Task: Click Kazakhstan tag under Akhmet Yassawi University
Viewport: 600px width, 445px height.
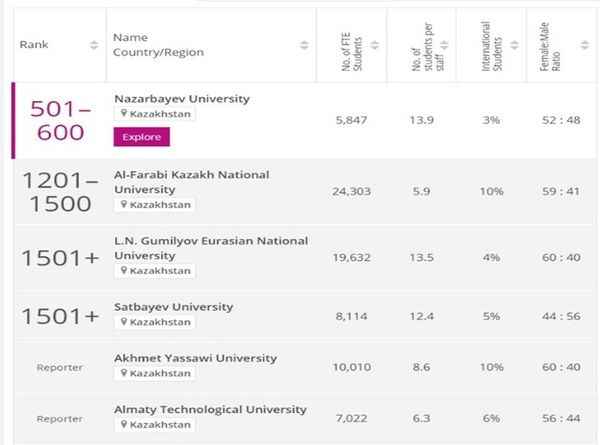Action: (155, 373)
